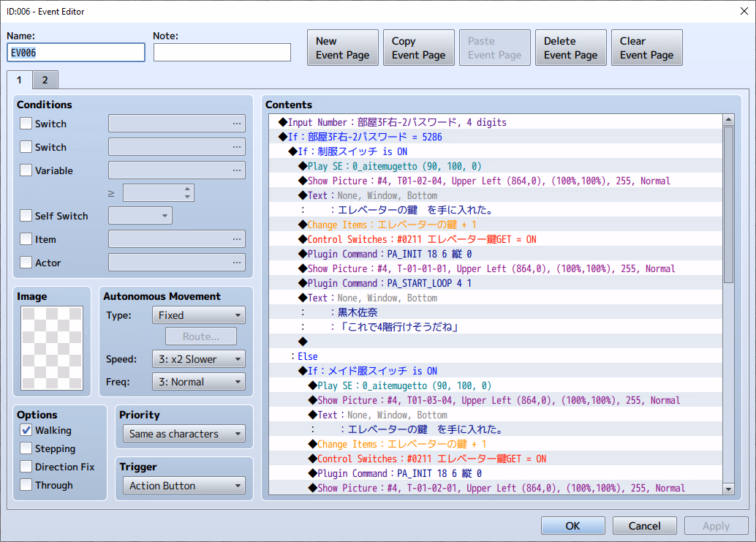Open the first Switch condition ellipsis picker
This screenshot has height=542, width=756.
236,124
